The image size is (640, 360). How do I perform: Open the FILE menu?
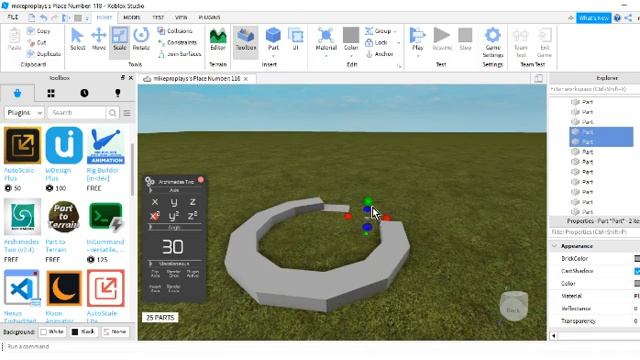pyautogui.click(x=13, y=17)
